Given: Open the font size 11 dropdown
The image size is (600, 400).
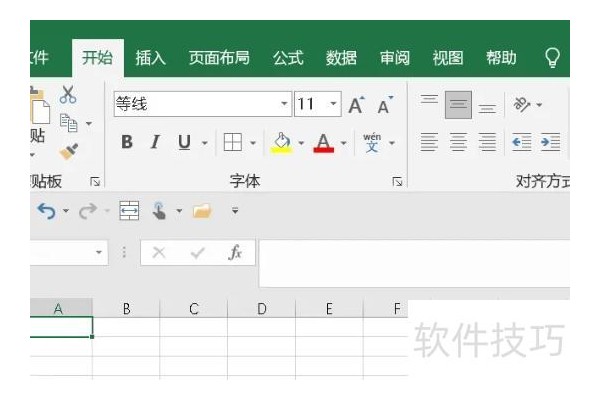Looking at the screenshot, I should coord(333,104).
